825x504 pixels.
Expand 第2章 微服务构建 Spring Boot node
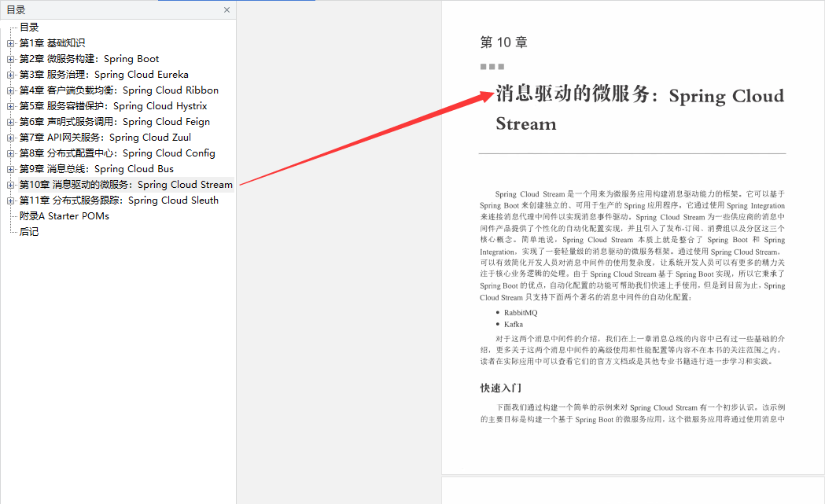point(10,60)
